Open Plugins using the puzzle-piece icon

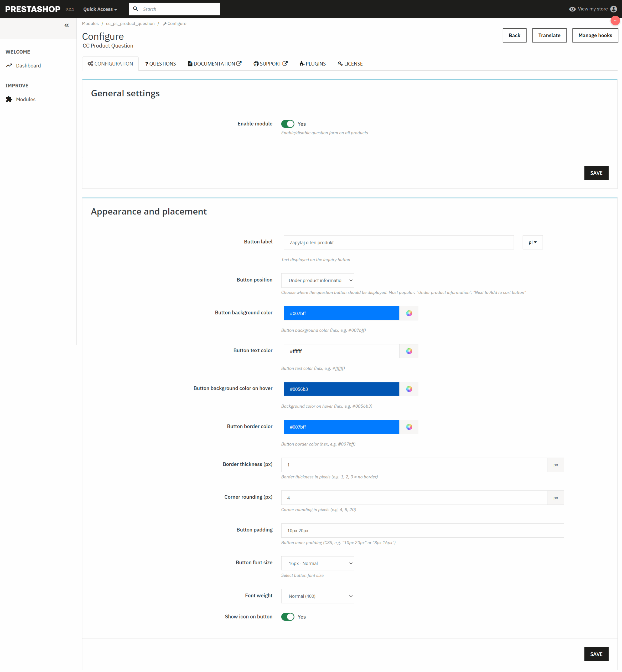point(302,64)
